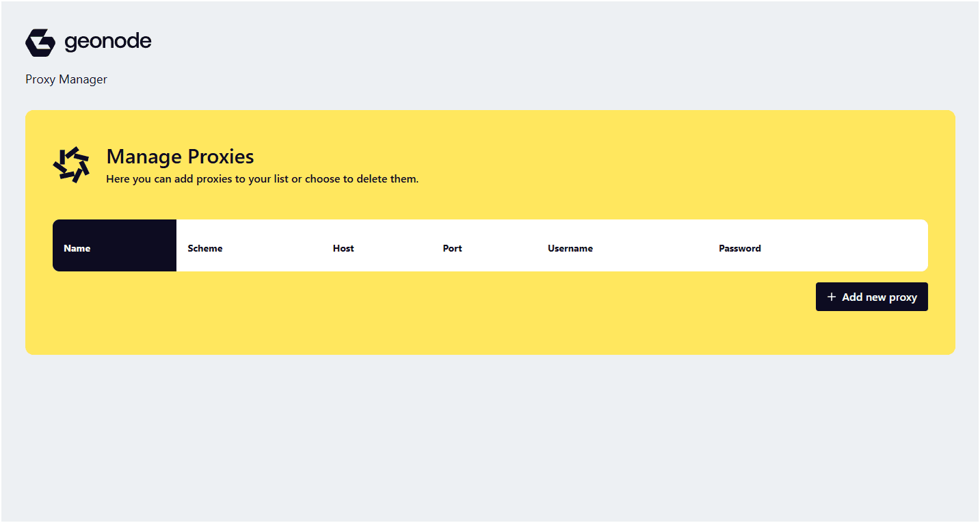Toggle sorting on the Port column
The height and width of the screenshot is (523, 980).
(452, 248)
